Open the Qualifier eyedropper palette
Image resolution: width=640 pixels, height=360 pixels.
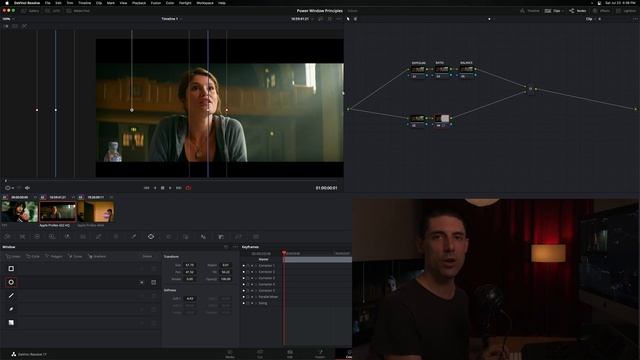(x=133, y=237)
